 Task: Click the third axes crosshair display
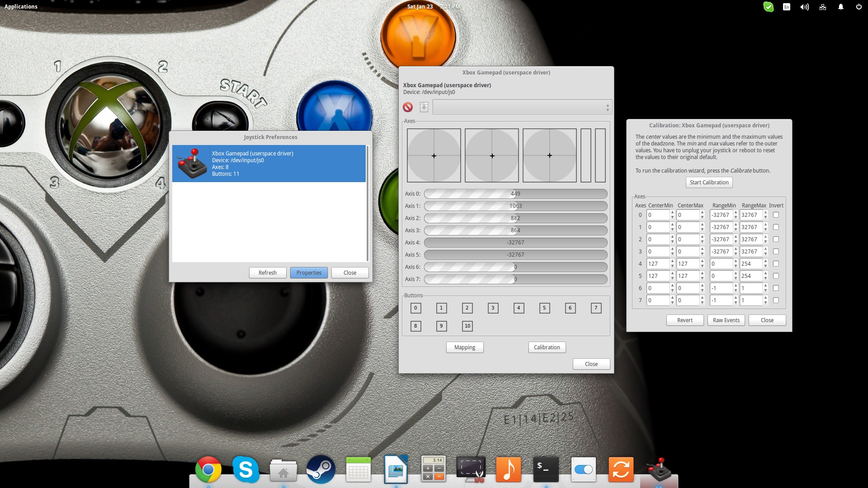click(550, 155)
